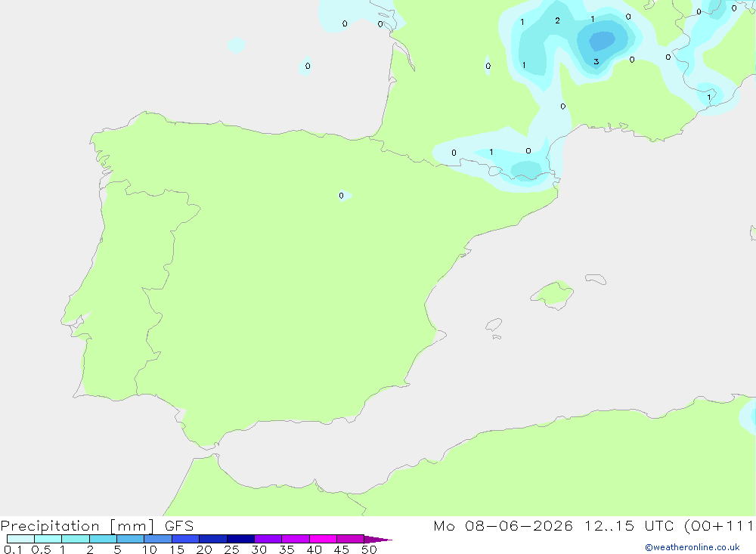Click the "0.5" legend scale value
756x554 pixels.
pos(41,549)
